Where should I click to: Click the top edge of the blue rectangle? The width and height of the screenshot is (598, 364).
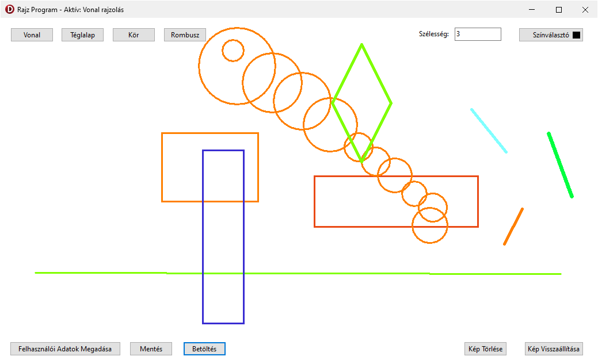[x=223, y=151]
